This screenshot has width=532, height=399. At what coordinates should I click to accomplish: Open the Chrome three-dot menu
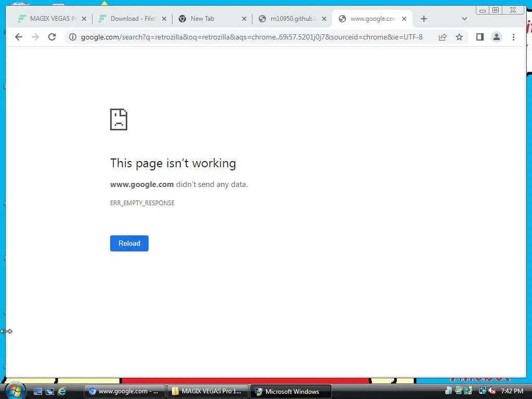point(513,37)
